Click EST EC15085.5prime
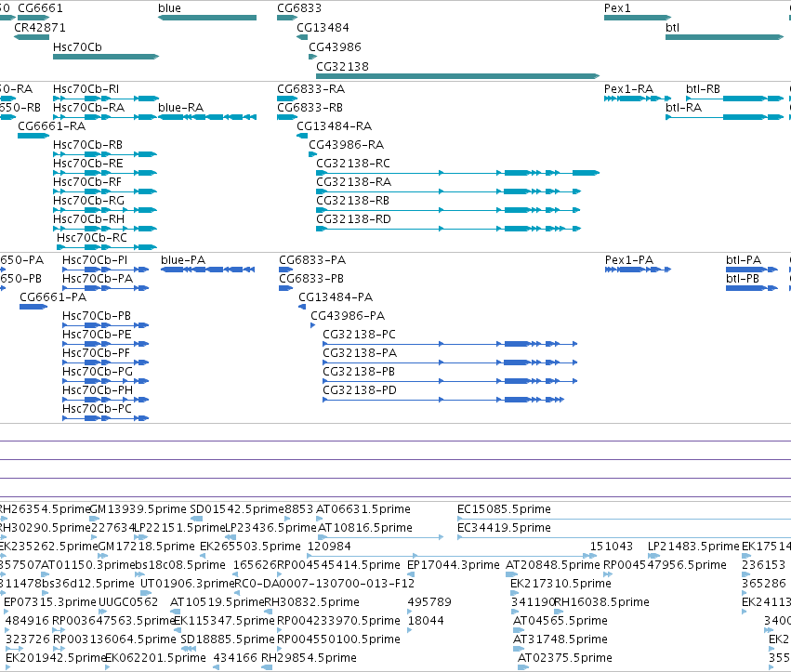Image resolution: width=791 pixels, height=672 pixels. pyautogui.click(x=624, y=519)
